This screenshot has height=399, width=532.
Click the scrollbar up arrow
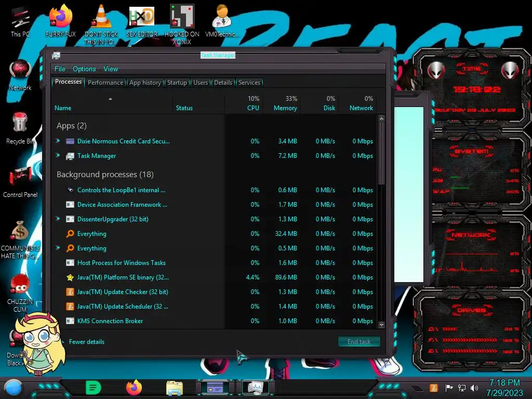click(381, 118)
